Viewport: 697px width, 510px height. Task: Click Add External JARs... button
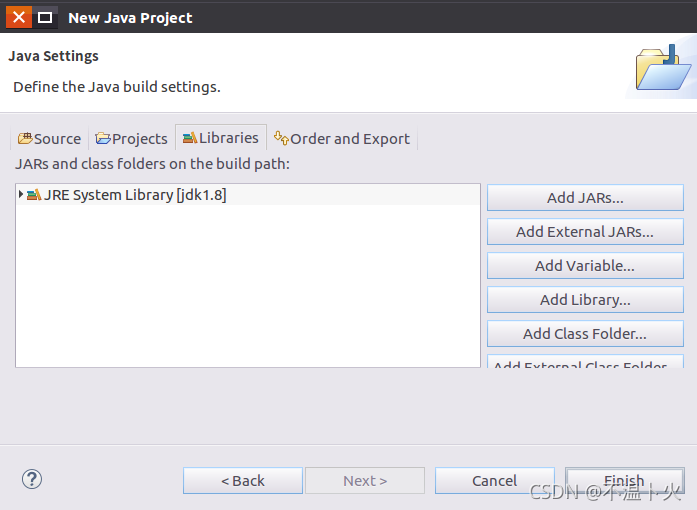click(585, 232)
